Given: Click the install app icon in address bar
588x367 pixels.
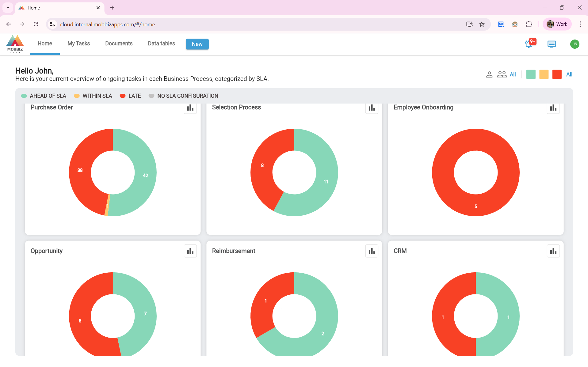Looking at the screenshot, I should (469, 24).
